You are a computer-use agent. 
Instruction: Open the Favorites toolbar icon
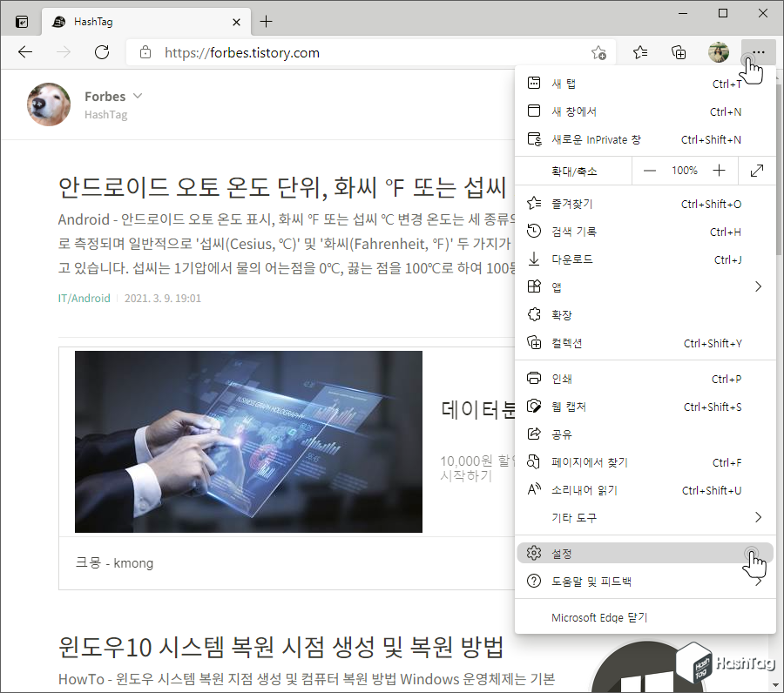[640, 52]
